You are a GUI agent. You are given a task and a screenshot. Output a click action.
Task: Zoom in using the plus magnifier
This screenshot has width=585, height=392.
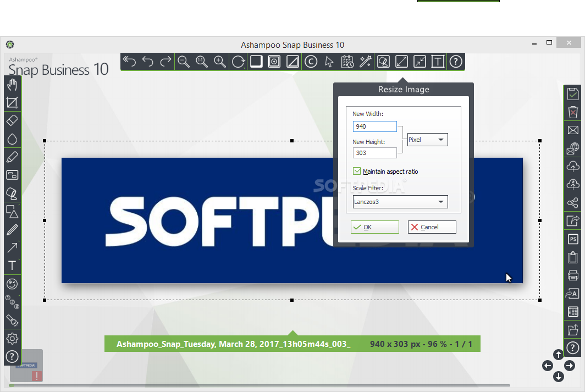click(x=220, y=62)
